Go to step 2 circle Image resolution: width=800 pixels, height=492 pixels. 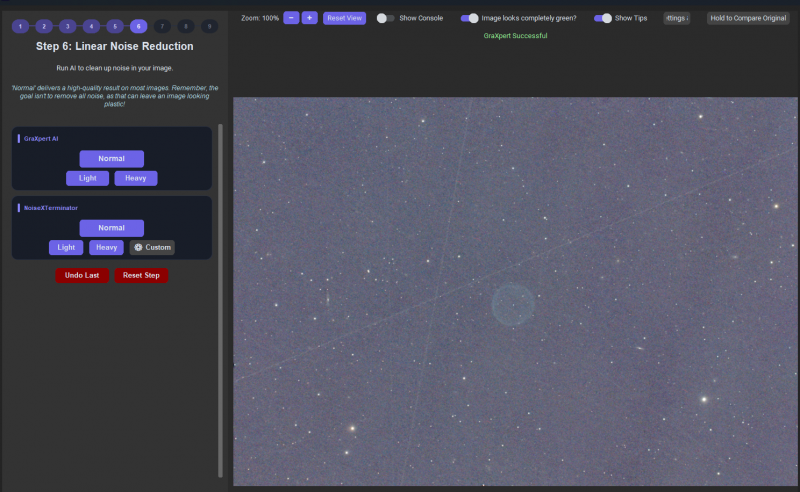44,27
